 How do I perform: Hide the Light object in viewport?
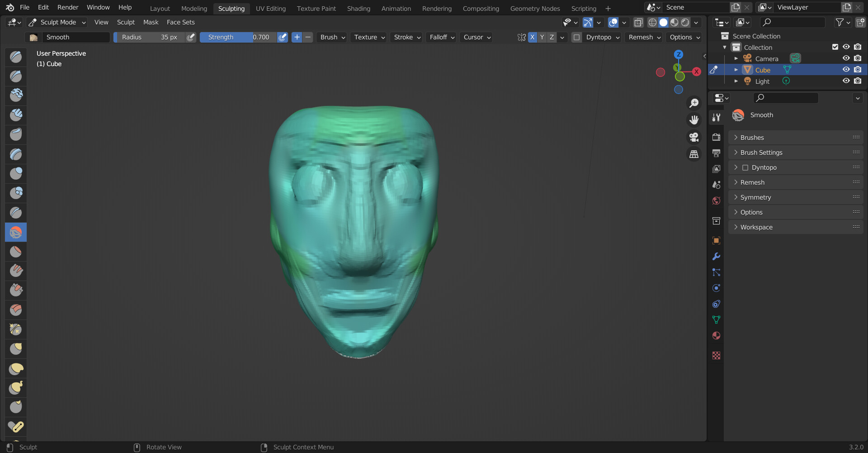pos(846,81)
